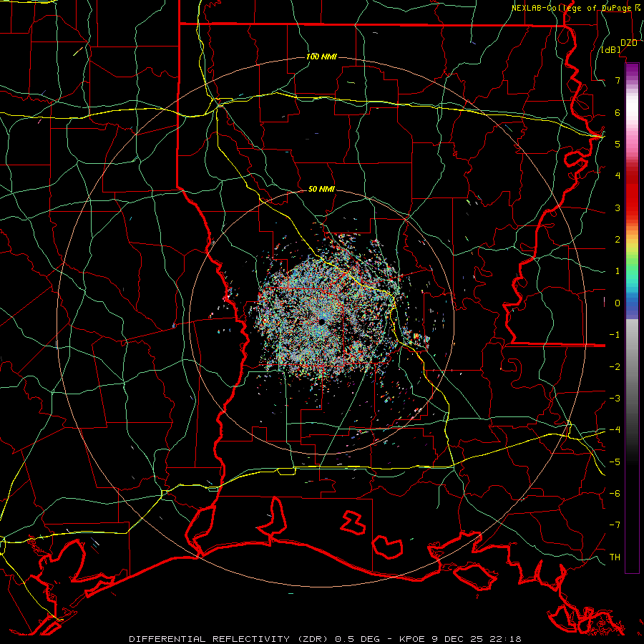Click the 6 value on the scale
Image resolution: width=644 pixels, height=644 pixels.
click(618, 112)
